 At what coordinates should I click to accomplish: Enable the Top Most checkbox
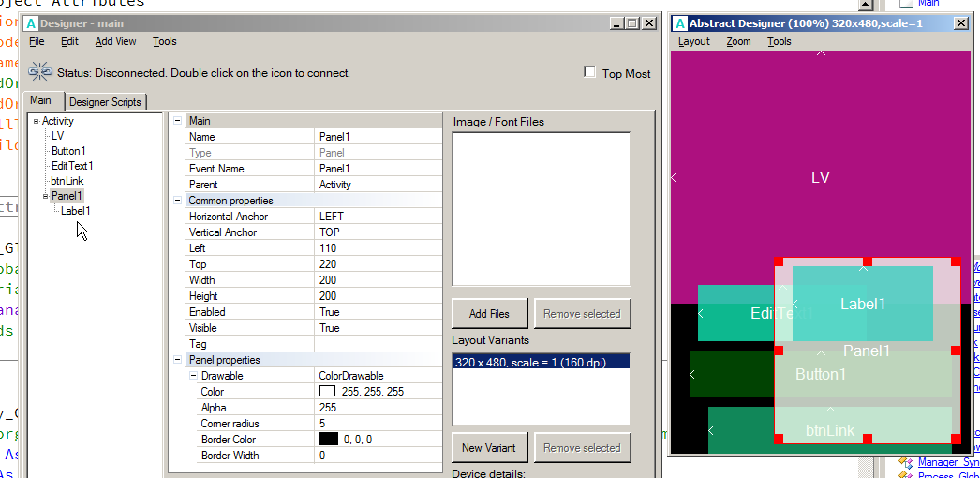pyautogui.click(x=589, y=72)
